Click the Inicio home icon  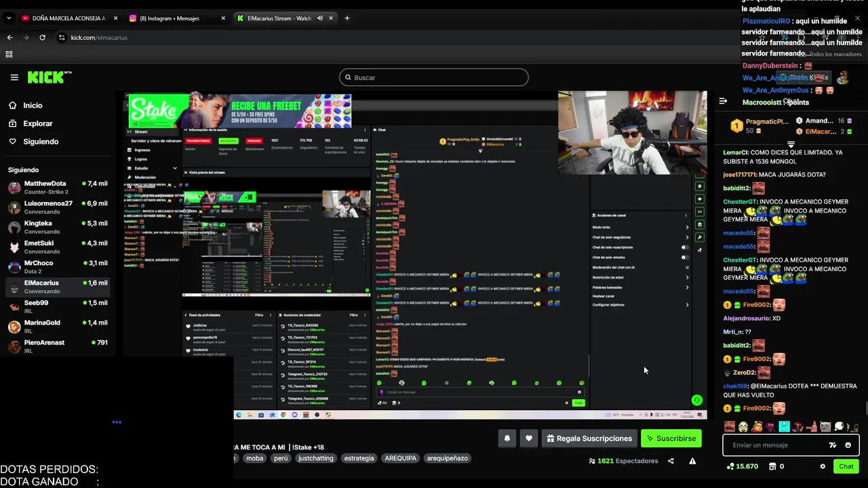tap(13, 106)
